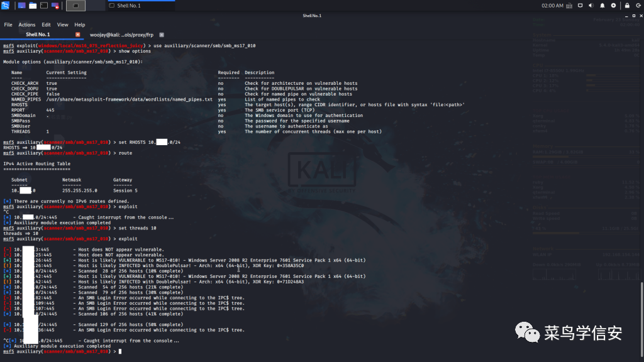This screenshot has height=362, width=644.
Task: Click the SMBDomain option row
Action: 187,116
